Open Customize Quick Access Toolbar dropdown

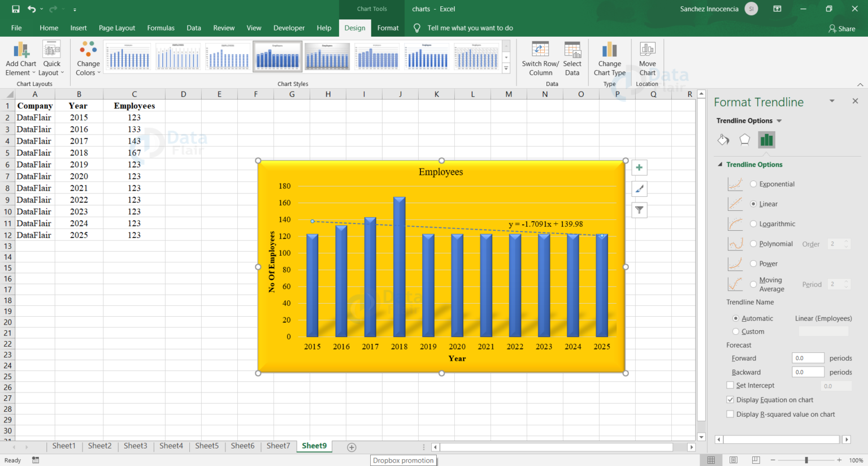(x=75, y=10)
